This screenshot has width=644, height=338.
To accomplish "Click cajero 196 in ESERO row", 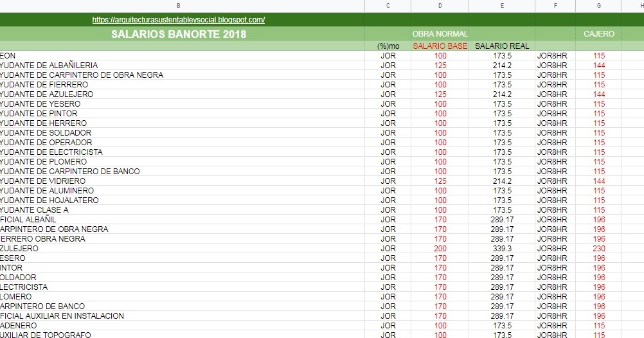I will click(x=598, y=258).
